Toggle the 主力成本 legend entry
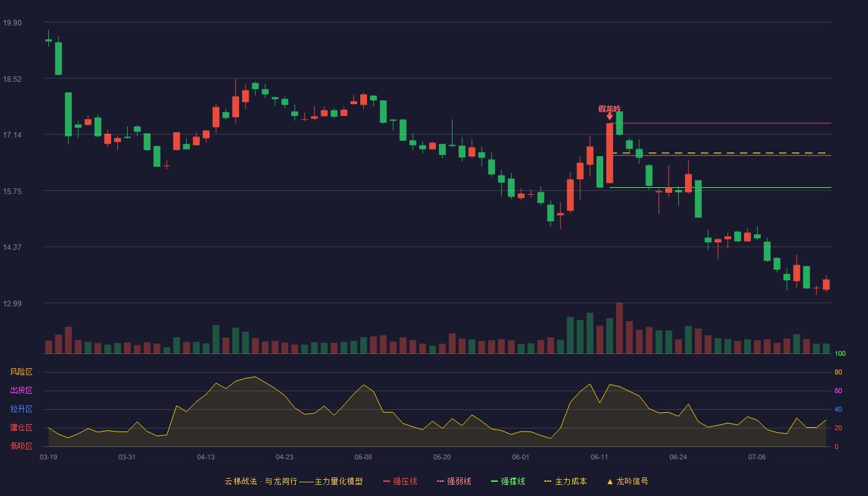 pos(565,481)
